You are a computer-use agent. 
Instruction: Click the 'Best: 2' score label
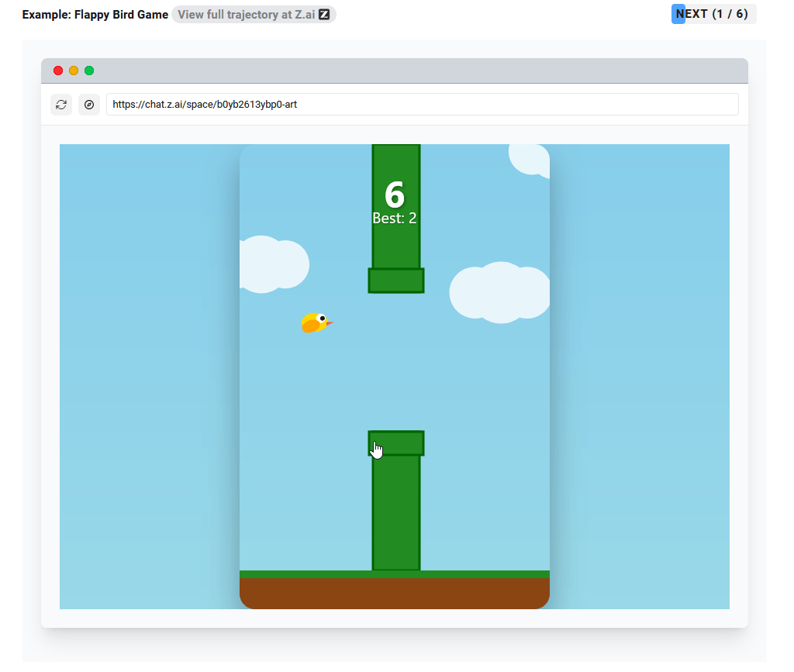395,218
